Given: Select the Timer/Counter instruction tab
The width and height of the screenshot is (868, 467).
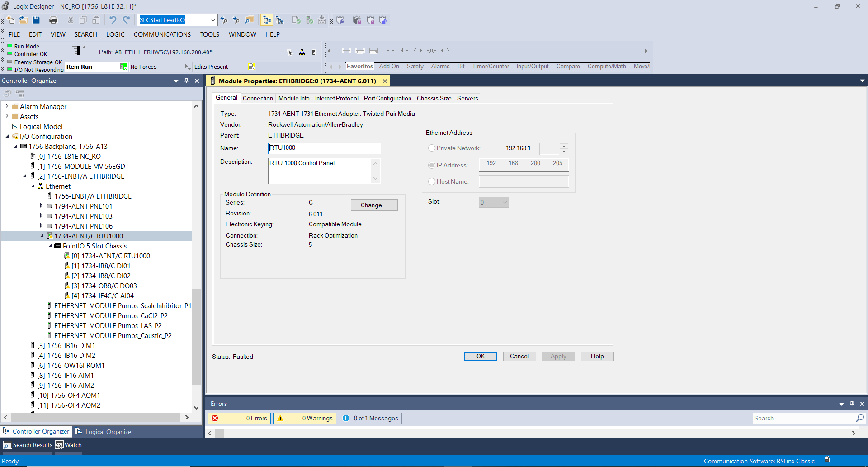Looking at the screenshot, I should (491, 67).
